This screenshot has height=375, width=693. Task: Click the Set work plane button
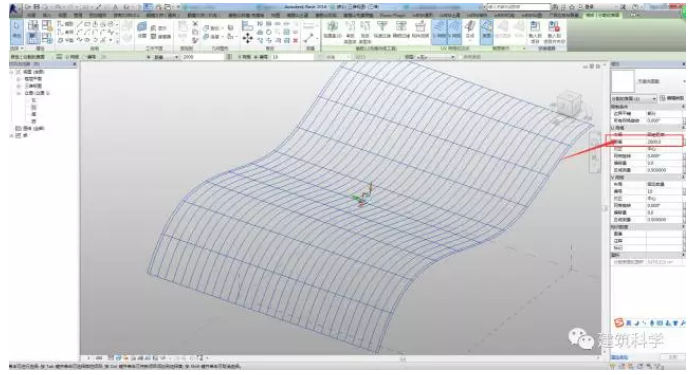(x=142, y=29)
